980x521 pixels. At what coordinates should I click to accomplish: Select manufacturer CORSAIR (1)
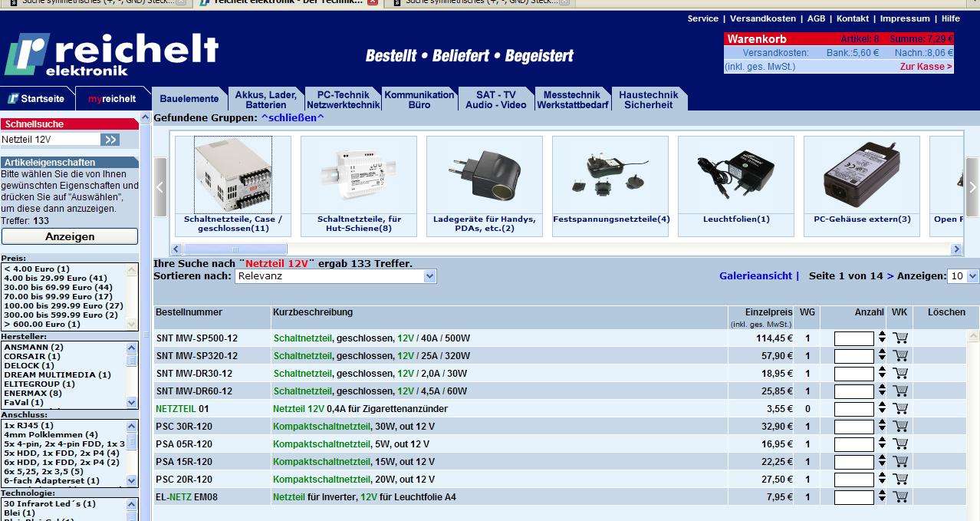tap(32, 356)
